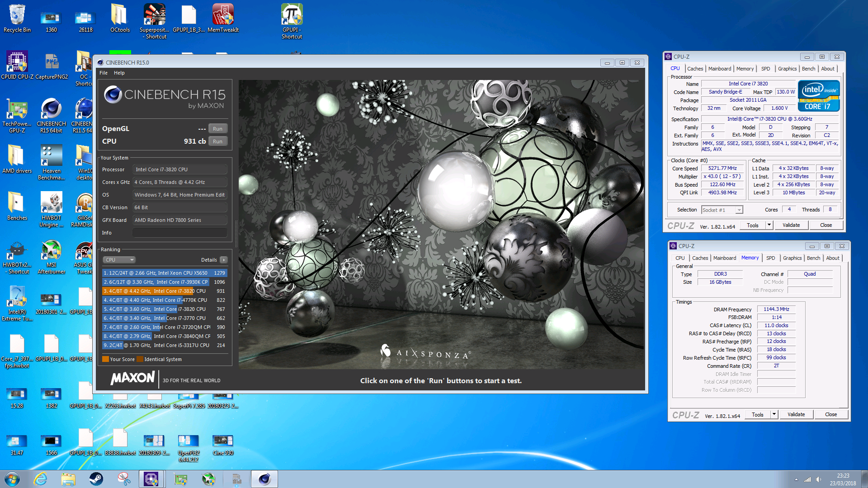Switch to CPU-Z taskbar button
The width and height of the screenshot is (868, 488).
click(x=151, y=479)
